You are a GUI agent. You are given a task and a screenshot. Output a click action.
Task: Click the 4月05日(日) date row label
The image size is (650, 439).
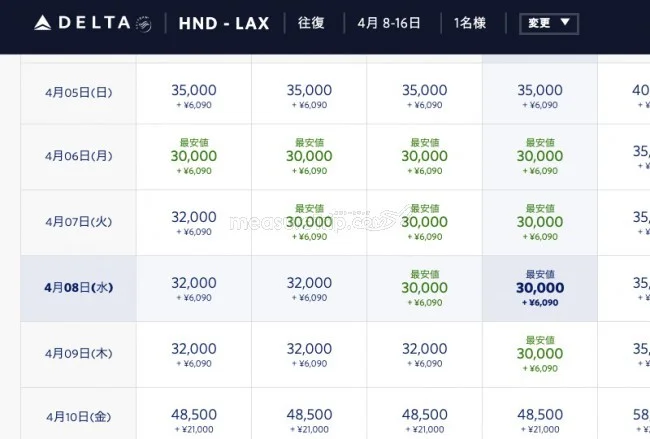tap(78, 92)
